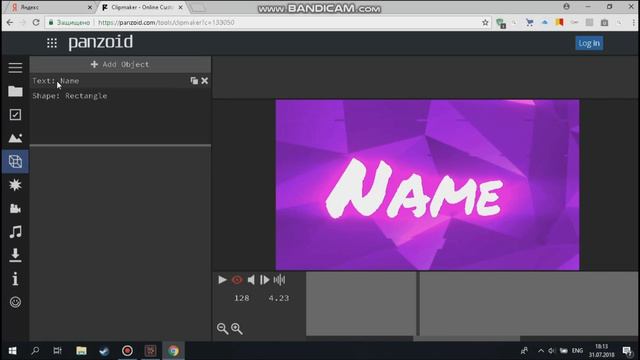Select the Shape: Rectangle object row
This screenshot has height=360, width=640.
pyautogui.click(x=120, y=96)
